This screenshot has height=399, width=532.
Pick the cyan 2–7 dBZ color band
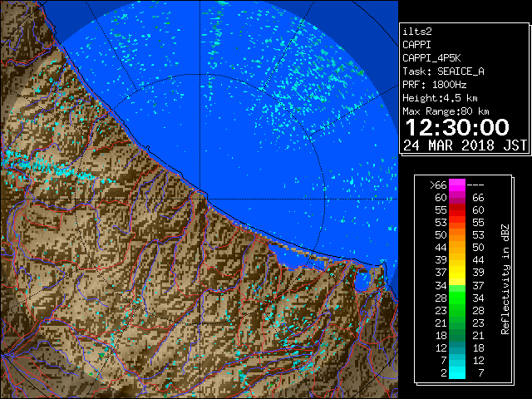coord(457,372)
